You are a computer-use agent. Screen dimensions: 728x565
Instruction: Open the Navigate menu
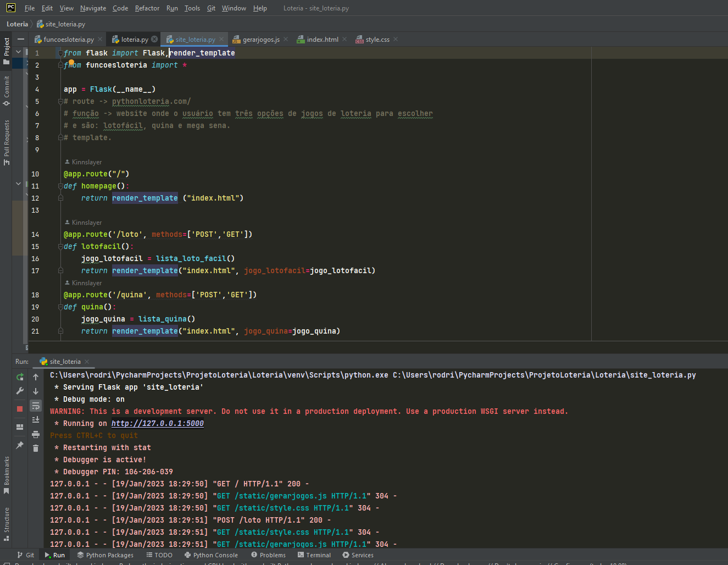[x=93, y=8]
